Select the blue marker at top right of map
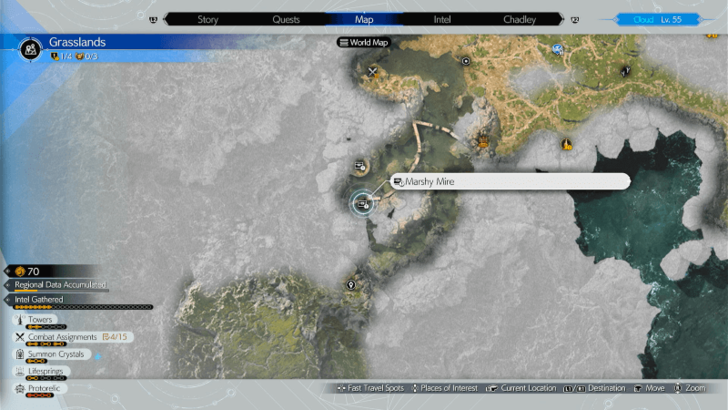The image size is (728, 410). pos(558,49)
